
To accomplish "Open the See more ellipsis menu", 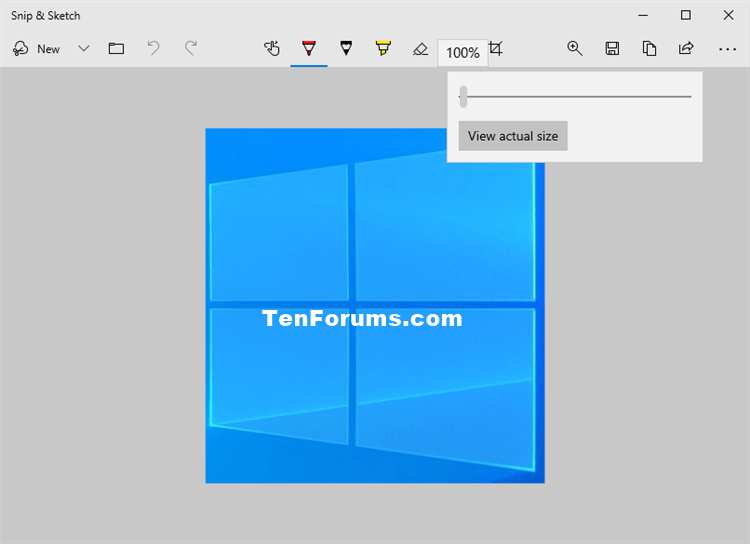I will (x=727, y=49).
